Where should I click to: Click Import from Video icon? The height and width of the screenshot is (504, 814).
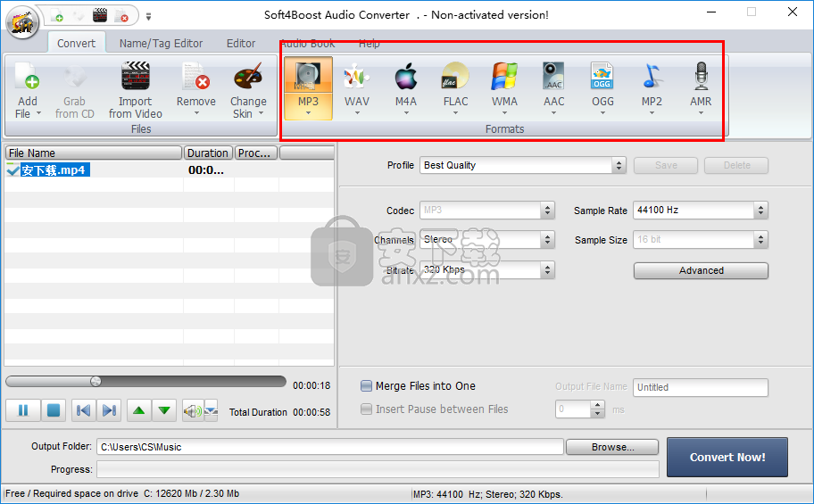[136, 77]
